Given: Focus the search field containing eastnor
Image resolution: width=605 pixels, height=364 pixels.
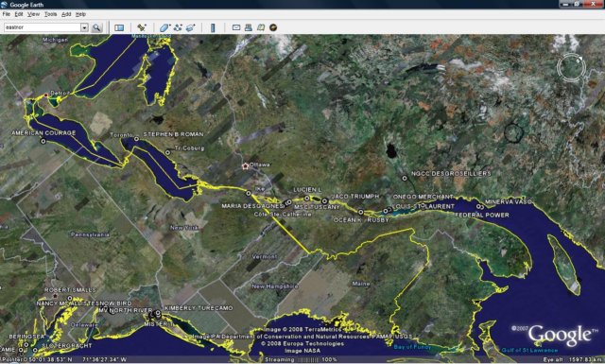Looking at the screenshot, I should (x=42, y=27).
